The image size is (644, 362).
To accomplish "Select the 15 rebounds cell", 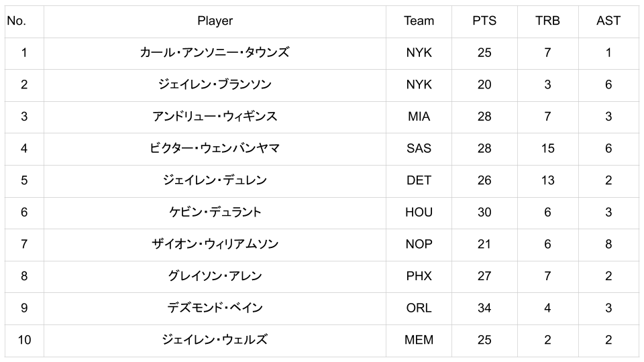I will pyautogui.click(x=547, y=148).
